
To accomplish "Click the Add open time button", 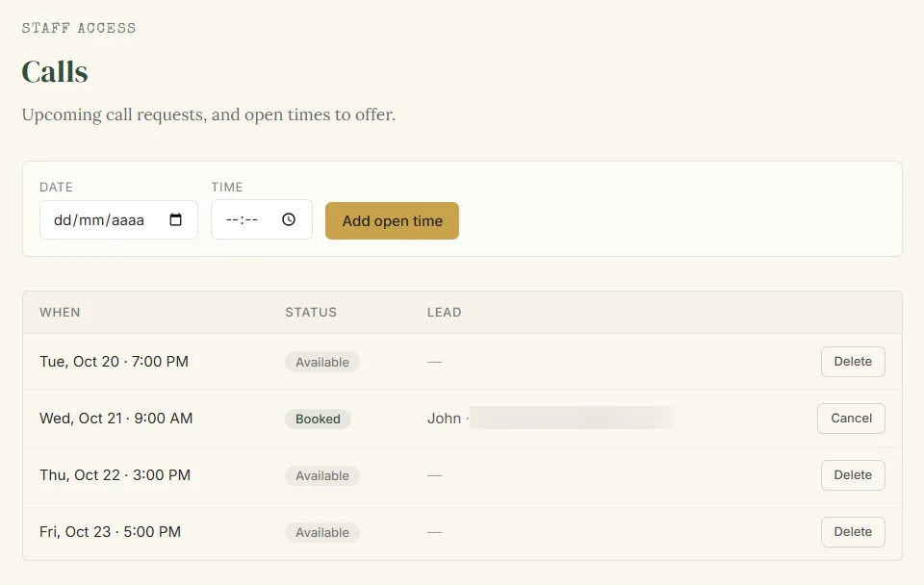I will tap(392, 221).
